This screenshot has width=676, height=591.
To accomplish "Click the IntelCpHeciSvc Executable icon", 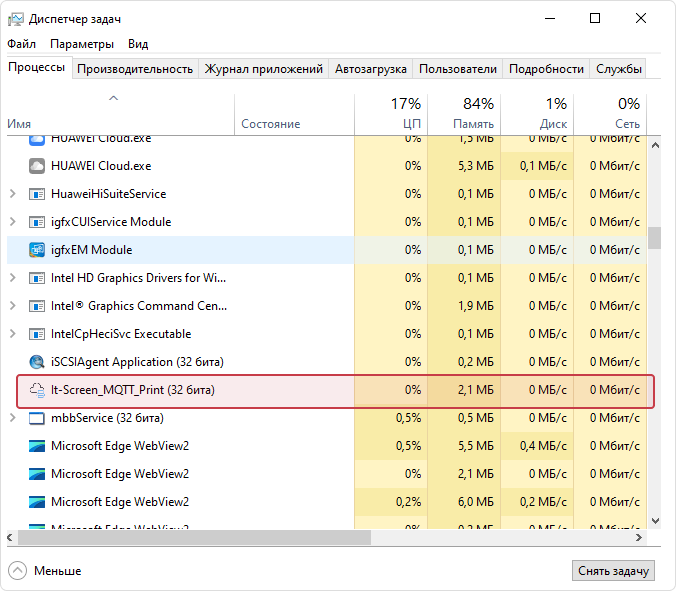I will (x=37, y=334).
